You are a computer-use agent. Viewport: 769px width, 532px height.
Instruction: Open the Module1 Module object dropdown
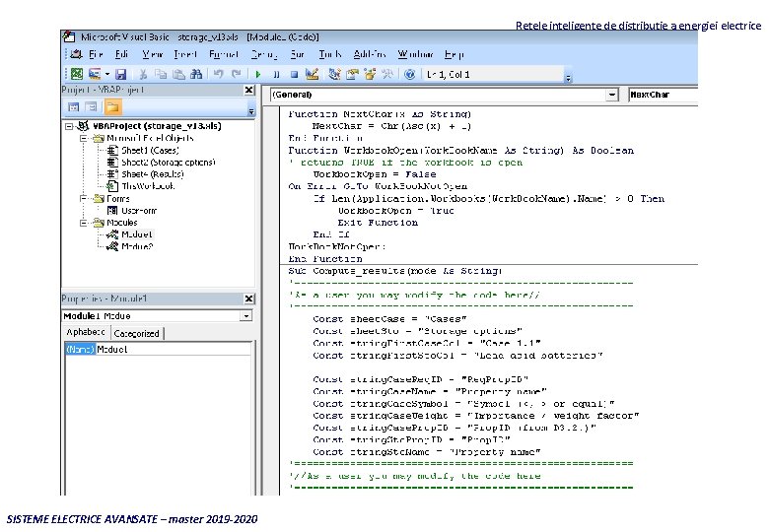click(x=246, y=316)
